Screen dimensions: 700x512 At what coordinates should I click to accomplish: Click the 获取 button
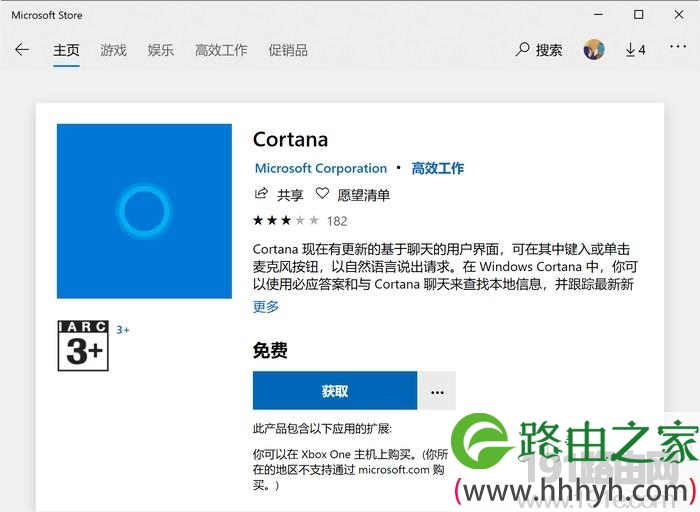(335, 391)
